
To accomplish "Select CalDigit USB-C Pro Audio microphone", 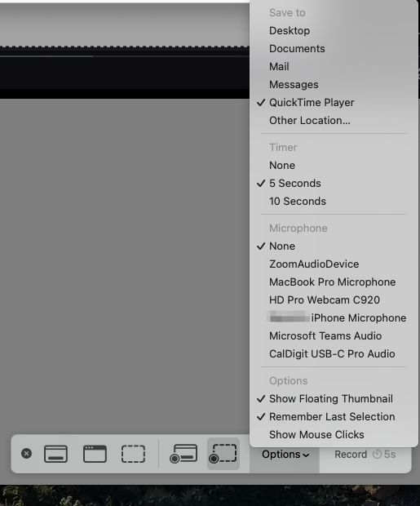I will [334, 354].
